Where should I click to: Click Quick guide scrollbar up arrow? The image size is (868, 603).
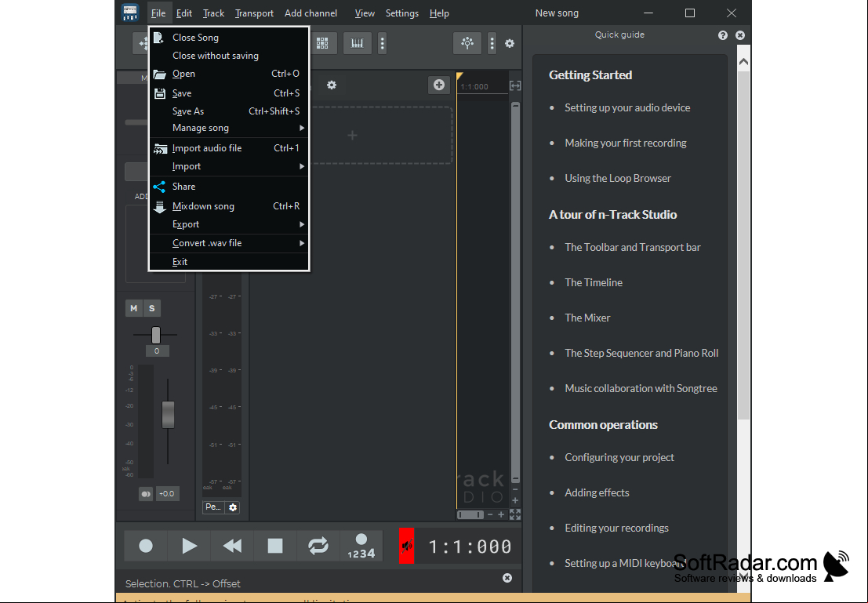pos(743,61)
